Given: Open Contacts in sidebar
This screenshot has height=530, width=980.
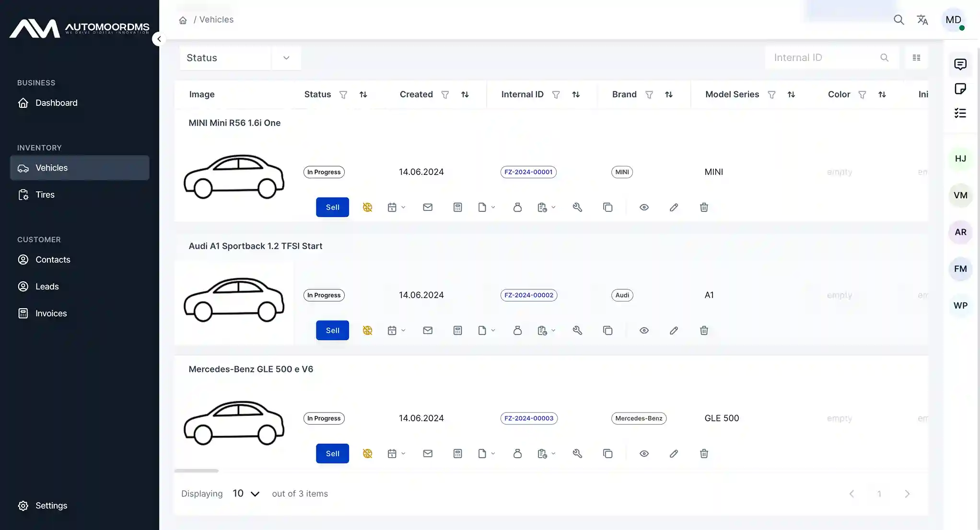Looking at the screenshot, I should [x=80, y=259].
